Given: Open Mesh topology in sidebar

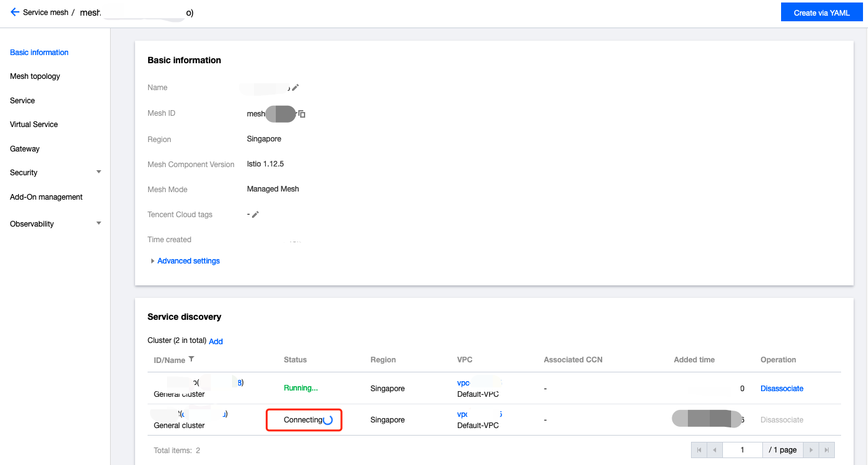Looking at the screenshot, I should 35,76.
